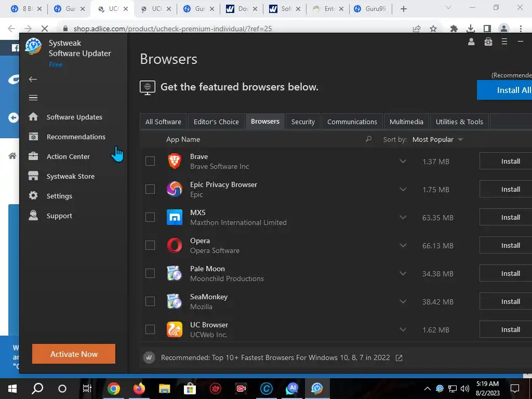The width and height of the screenshot is (532, 399).
Task: Check the Brave checkbox
Action: pos(150,161)
